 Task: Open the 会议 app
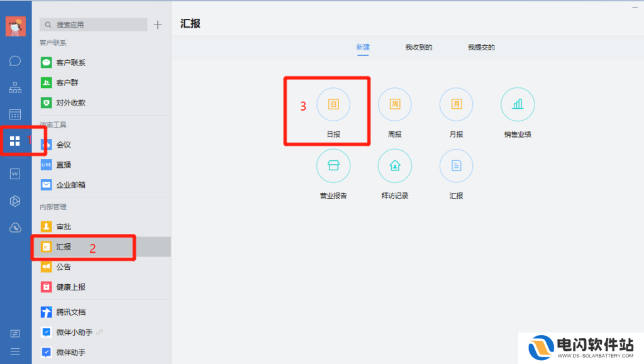point(101,145)
